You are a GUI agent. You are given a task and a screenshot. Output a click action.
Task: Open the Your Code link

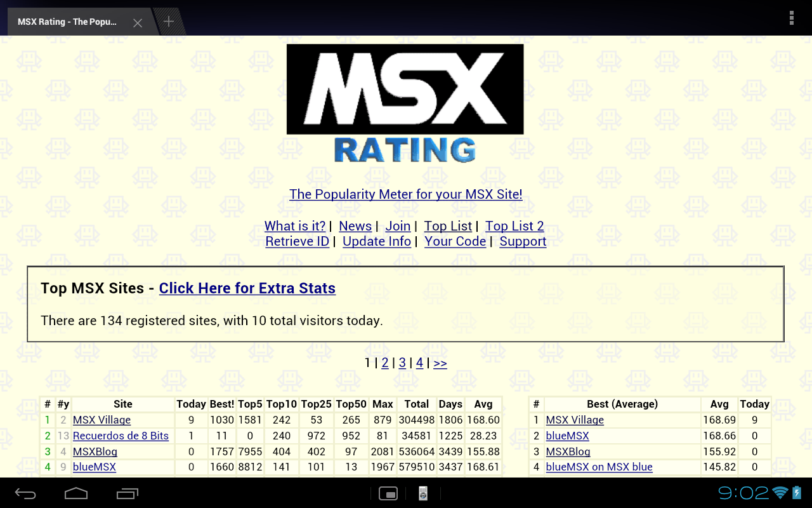point(455,241)
